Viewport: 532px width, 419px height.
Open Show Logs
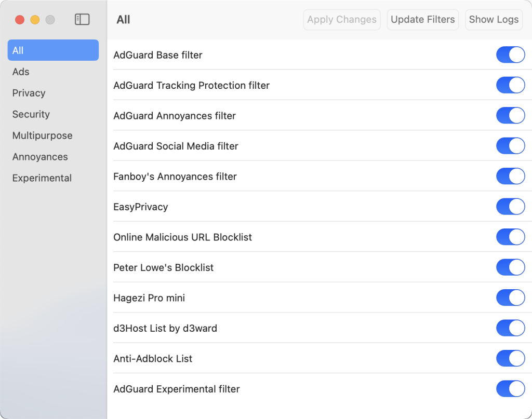click(x=494, y=20)
